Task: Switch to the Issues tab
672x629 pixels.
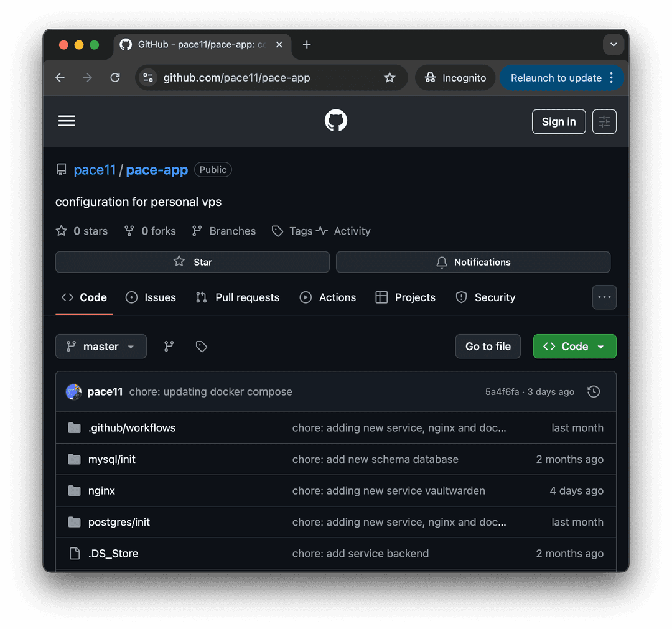Action: 151,297
